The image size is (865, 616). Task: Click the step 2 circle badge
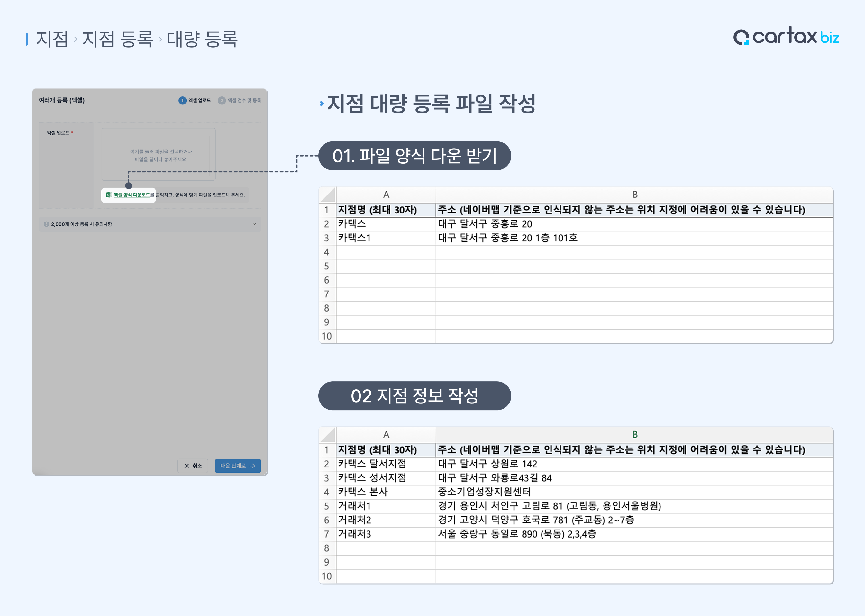[x=222, y=101]
